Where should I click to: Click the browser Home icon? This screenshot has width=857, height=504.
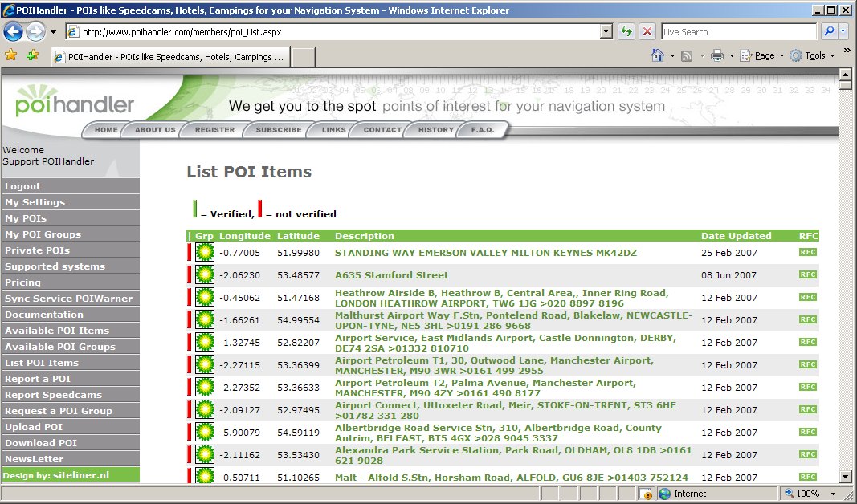point(658,55)
